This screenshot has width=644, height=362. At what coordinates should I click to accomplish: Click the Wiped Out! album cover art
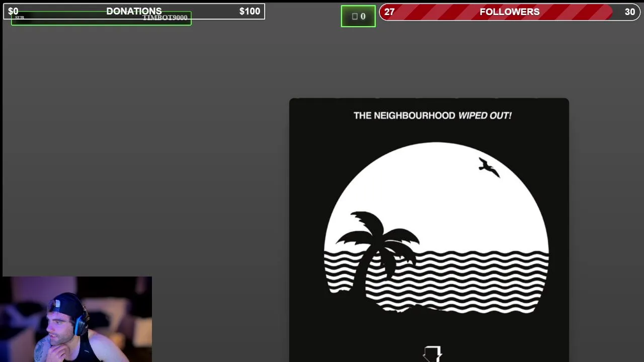(x=429, y=230)
